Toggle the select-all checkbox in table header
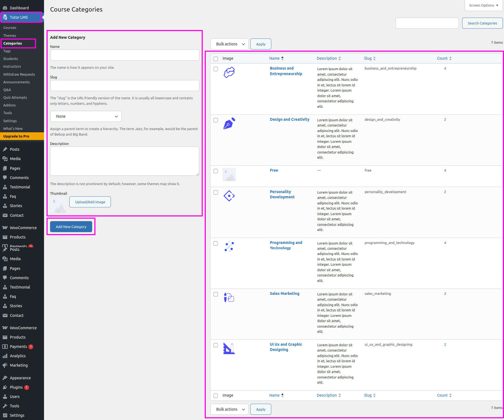 click(x=216, y=59)
